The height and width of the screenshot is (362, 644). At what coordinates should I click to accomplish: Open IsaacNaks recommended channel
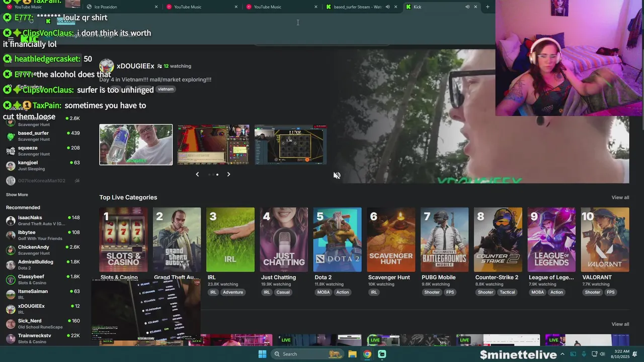(x=43, y=220)
